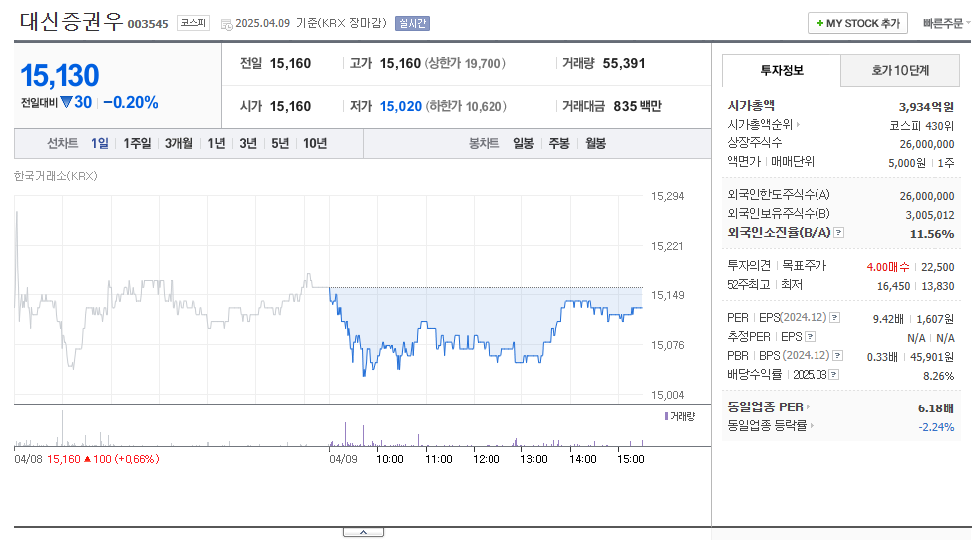Select 일봉 candlestick chart

(523, 143)
